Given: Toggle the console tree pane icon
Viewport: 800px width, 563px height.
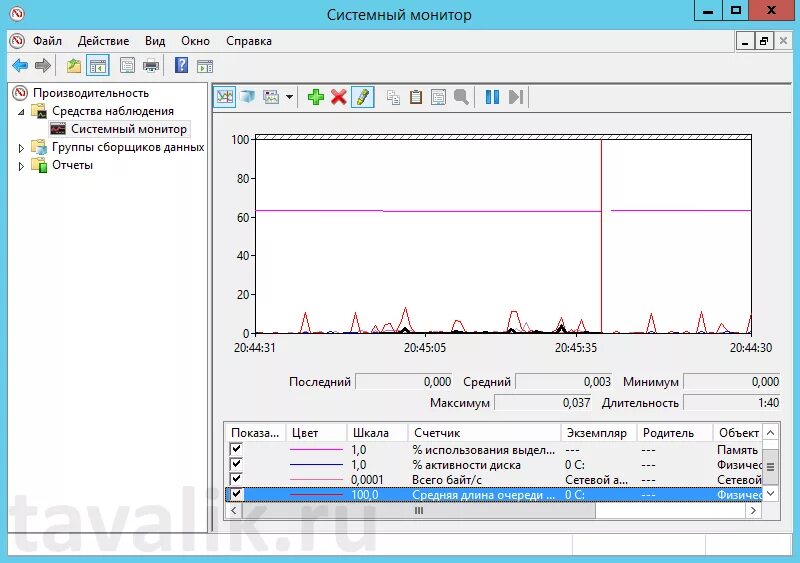Looking at the screenshot, I should (97, 66).
